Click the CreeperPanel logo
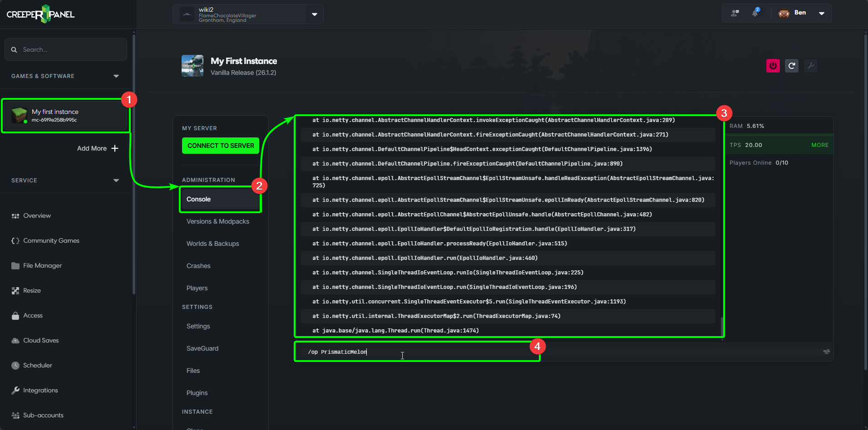The width and height of the screenshot is (868, 430). coord(40,14)
